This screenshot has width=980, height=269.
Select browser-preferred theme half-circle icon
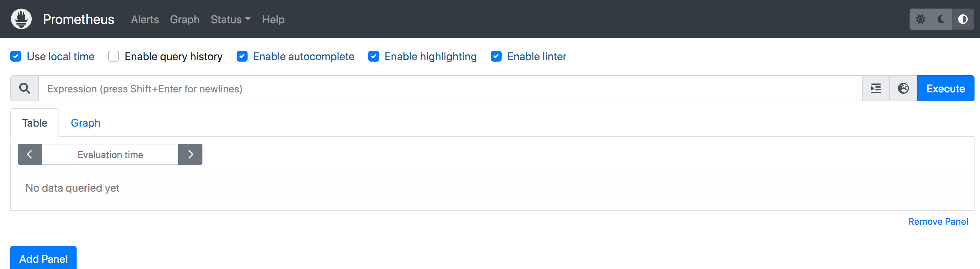point(963,19)
